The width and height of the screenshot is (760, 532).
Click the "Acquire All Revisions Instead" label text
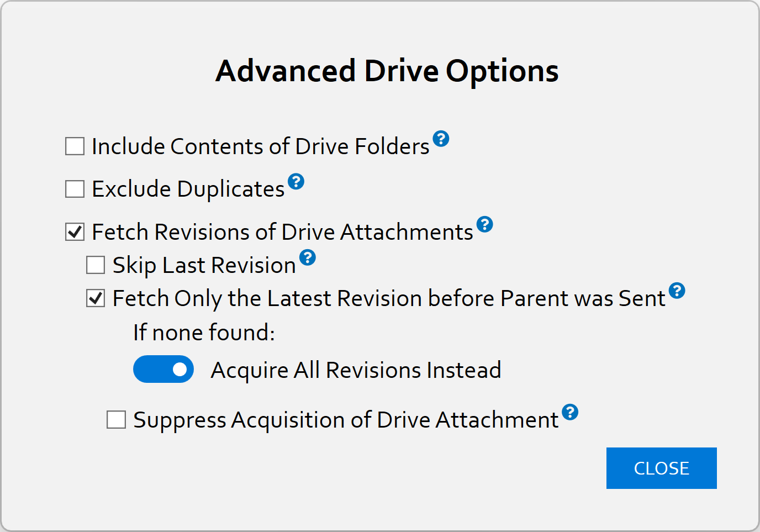point(356,370)
